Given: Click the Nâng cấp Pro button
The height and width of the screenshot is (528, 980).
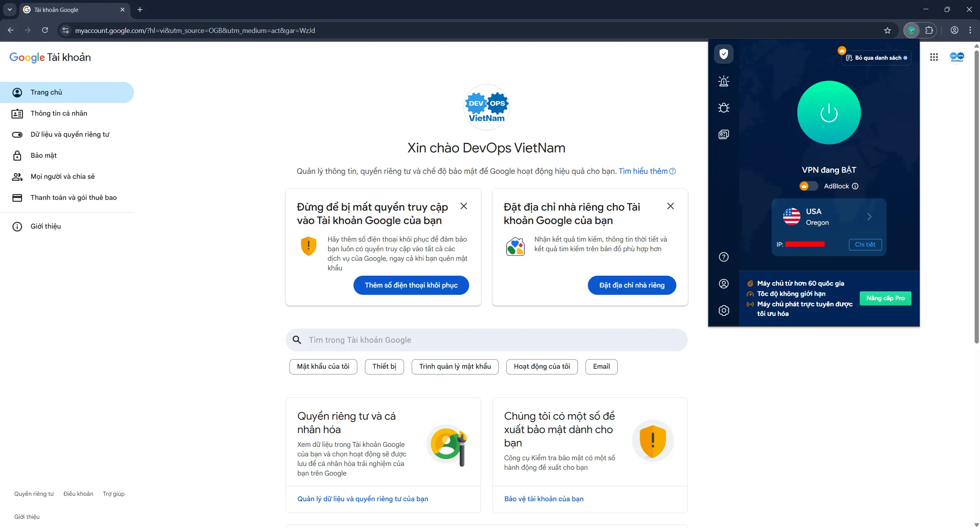Looking at the screenshot, I should (x=885, y=298).
